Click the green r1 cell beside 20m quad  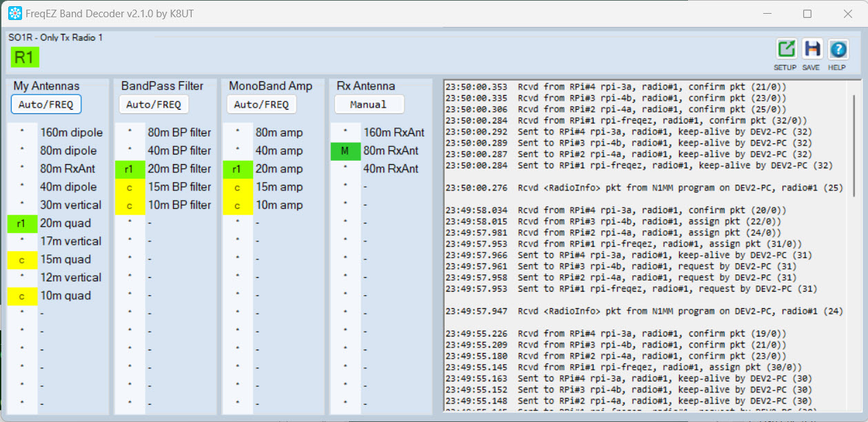[x=21, y=223]
